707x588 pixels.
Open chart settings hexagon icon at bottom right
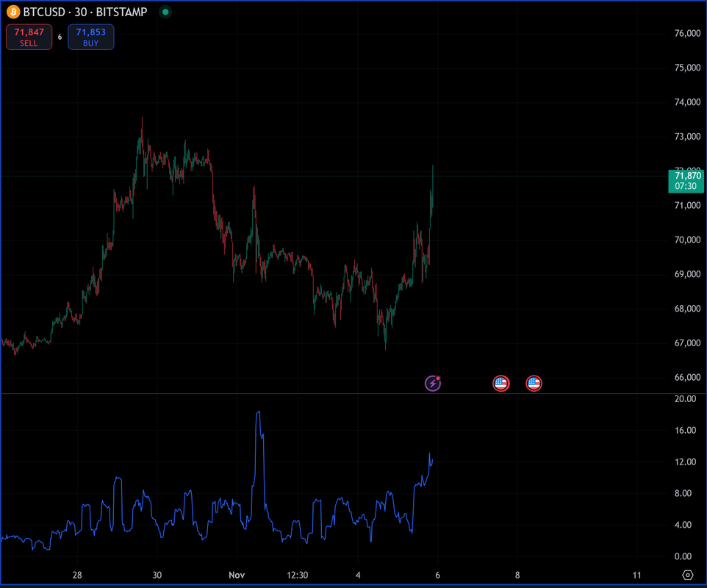click(688, 575)
